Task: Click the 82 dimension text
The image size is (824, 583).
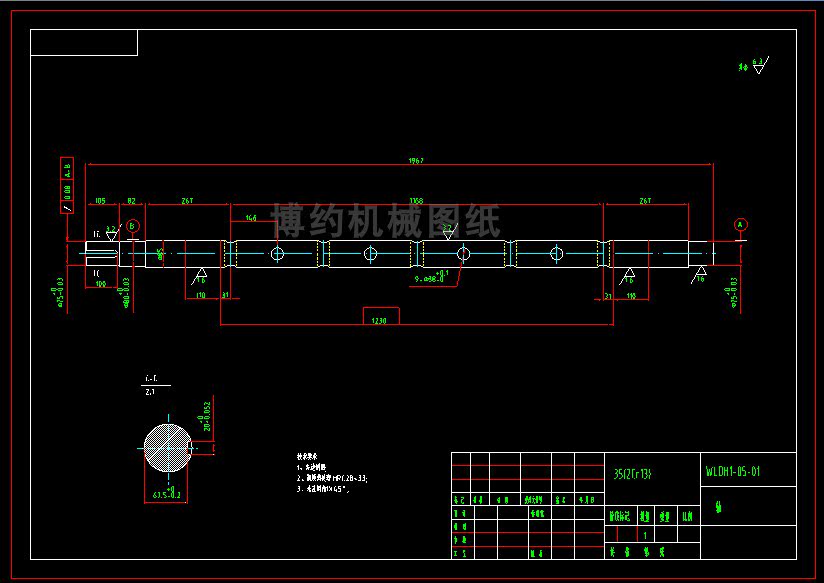Action: click(x=131, y=201)
